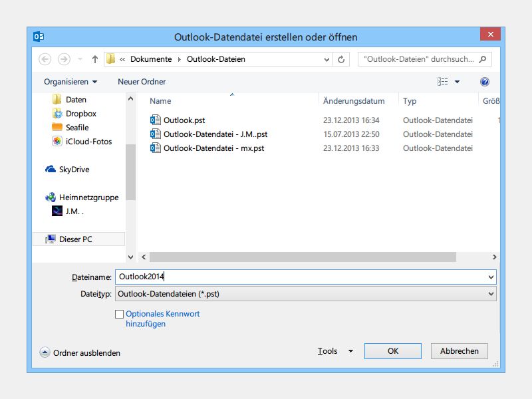
Task: Select iCloud-Fotos in the navigation pane
Action: pyautogui.click(x=88, y=141)
